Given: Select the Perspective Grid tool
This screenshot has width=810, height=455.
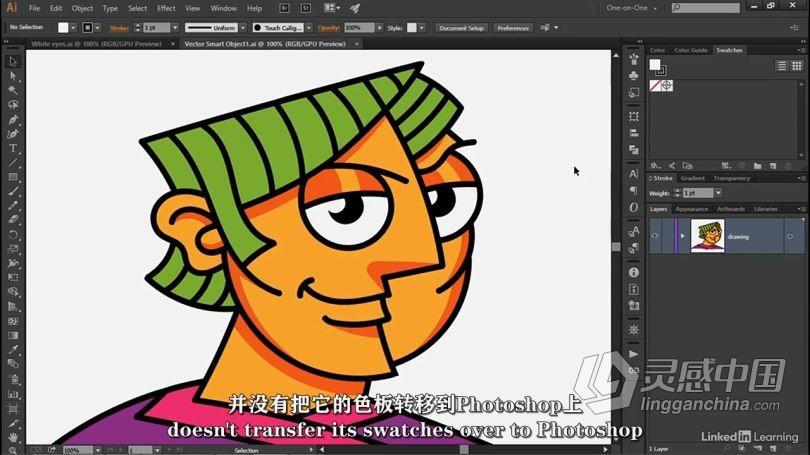Looking at the screenshot, I should 13,307.
